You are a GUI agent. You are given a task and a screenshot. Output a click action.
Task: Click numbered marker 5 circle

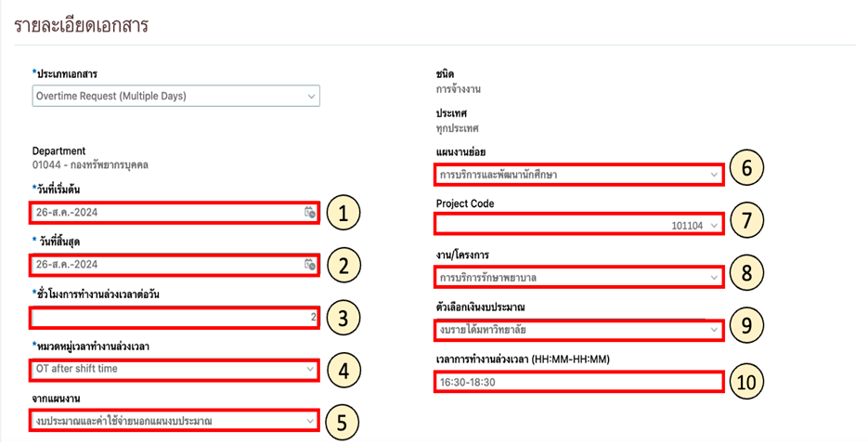click(343, 423)
